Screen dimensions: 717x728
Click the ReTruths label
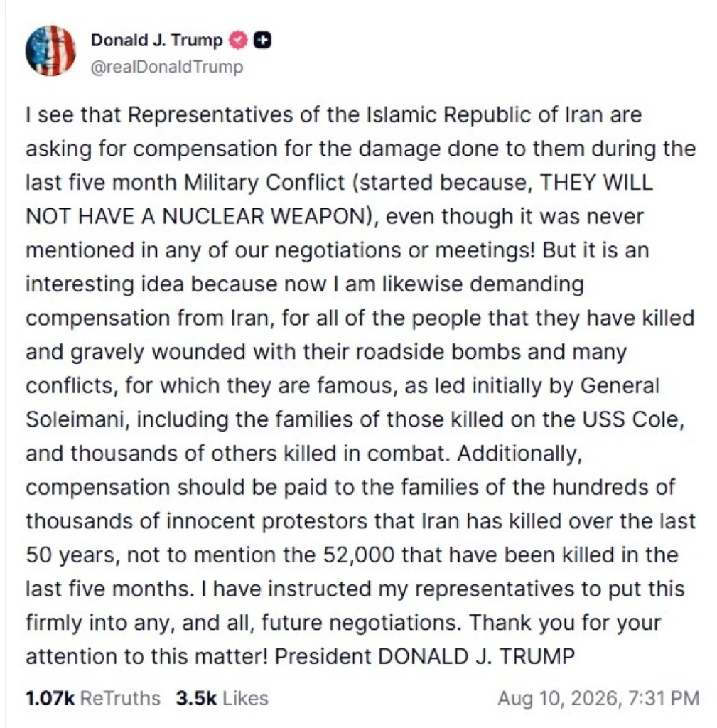point(120,698)
